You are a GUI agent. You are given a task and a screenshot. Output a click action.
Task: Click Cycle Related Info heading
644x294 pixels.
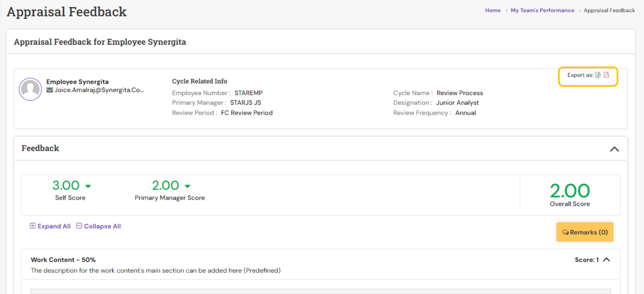[200, 81]
